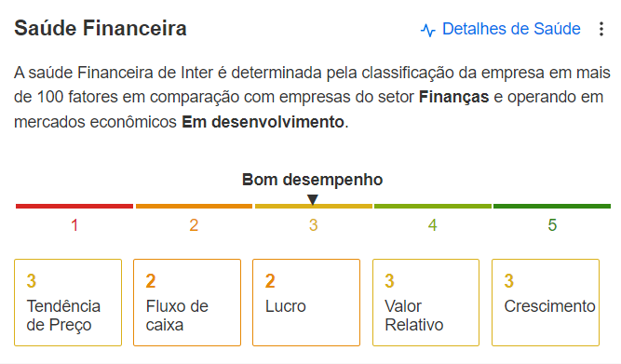This screenshot has width=621, height=364.
Task: Click the bold Finanças sector text
Action: tap(453, 97)
